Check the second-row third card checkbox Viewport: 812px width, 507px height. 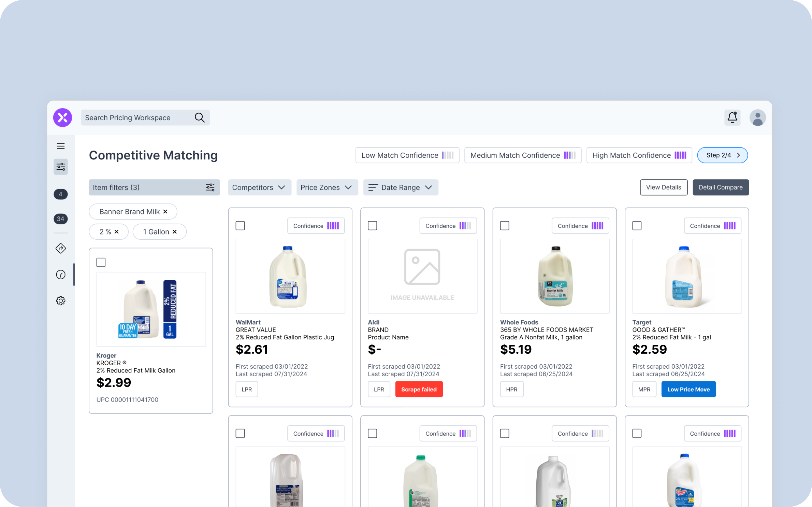(x=505, y=433)
